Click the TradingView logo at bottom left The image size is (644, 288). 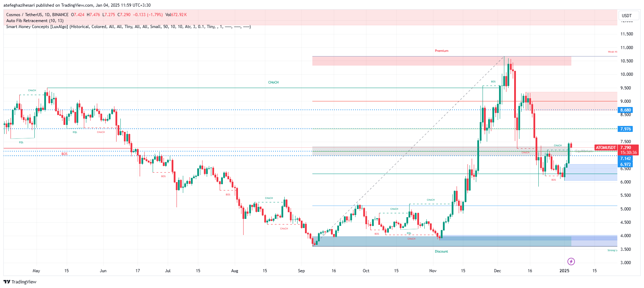[20, 282]
